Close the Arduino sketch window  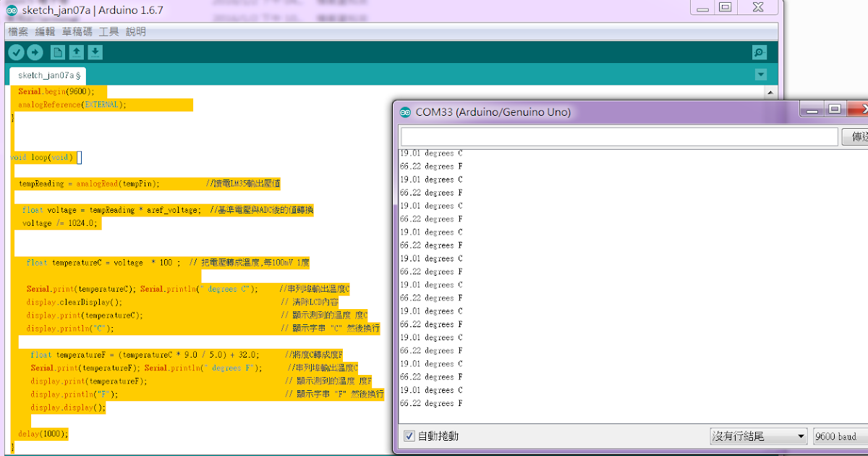(758, 7)
